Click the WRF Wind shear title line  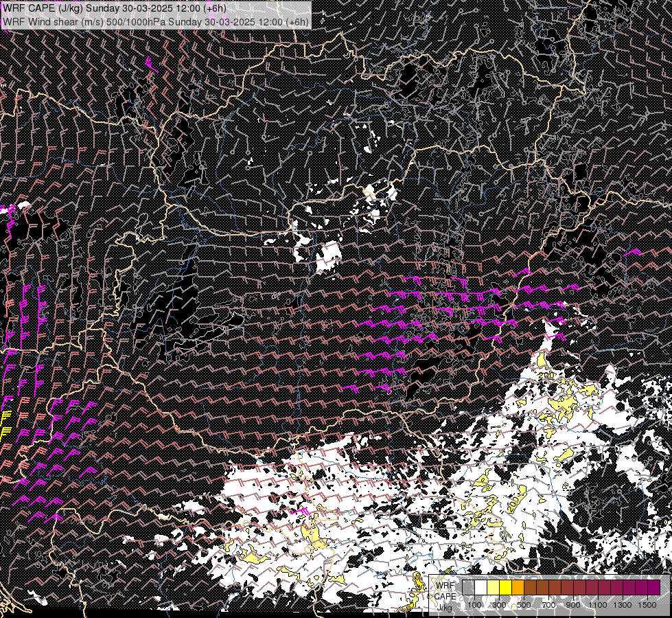tap(156, 21)
